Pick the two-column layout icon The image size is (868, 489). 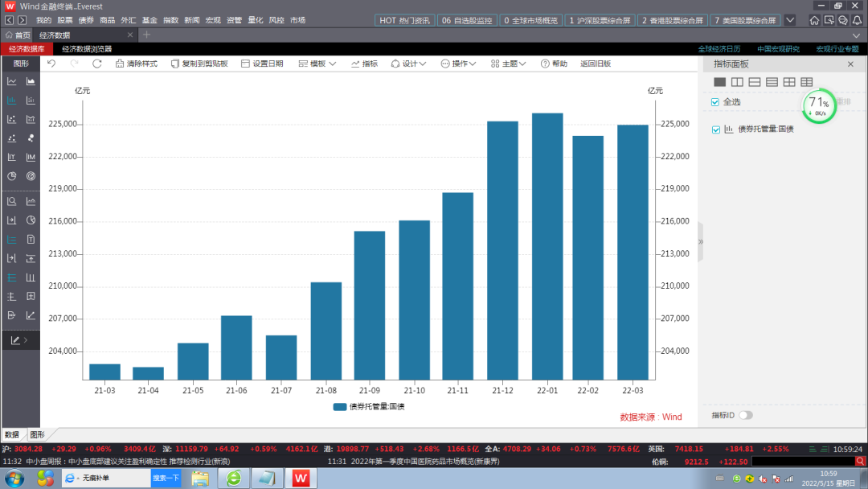coord(737,82)
